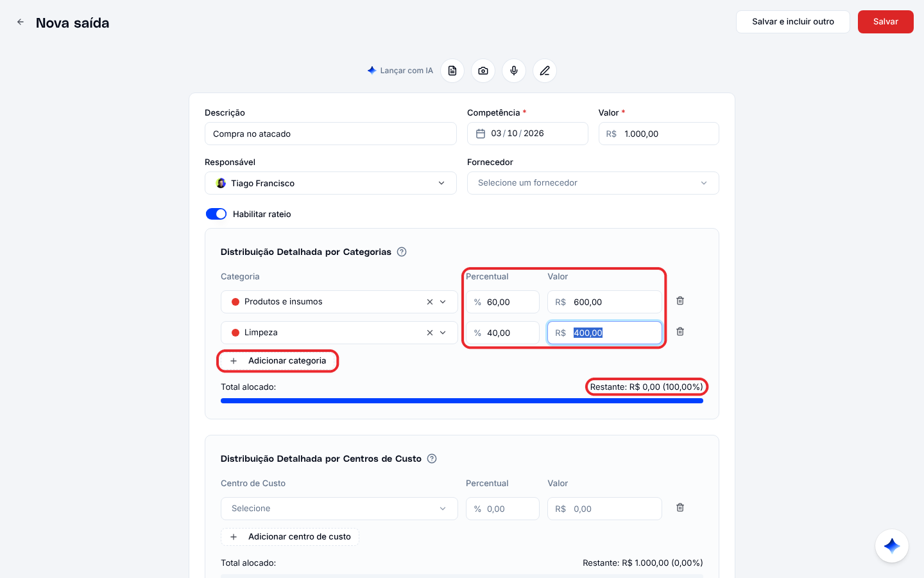Click the document icon next to Lançar com IA
This screenshot has height=578, width=924.
(x=452, y=71)
